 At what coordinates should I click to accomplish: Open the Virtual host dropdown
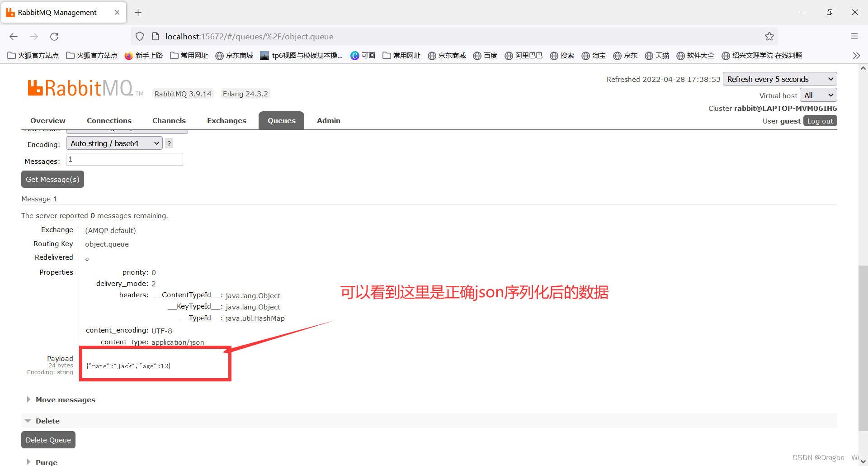[x=818, y=95]
